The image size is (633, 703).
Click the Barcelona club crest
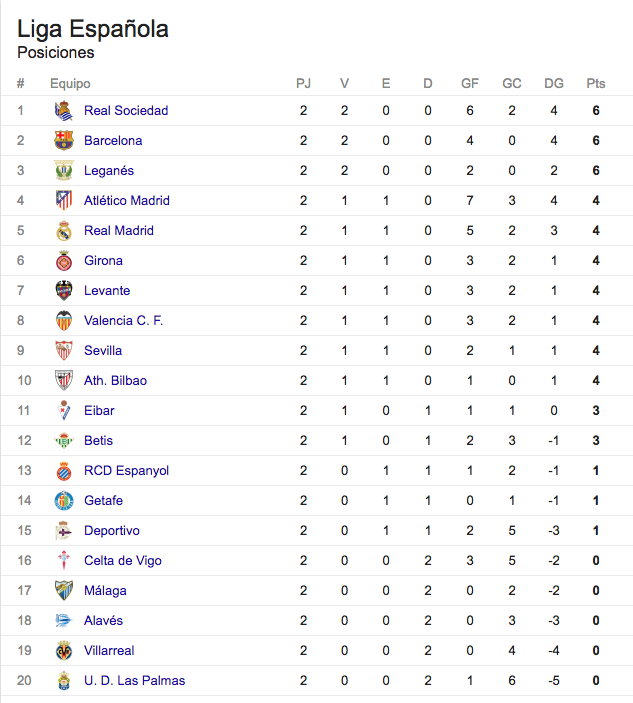coord(64,141)
